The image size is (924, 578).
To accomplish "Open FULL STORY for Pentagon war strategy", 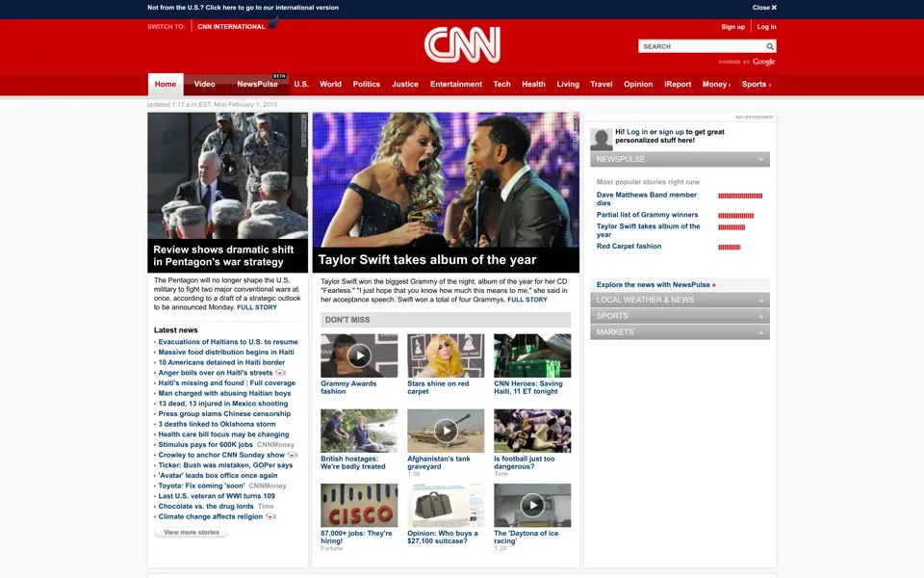I will (257, 307).
